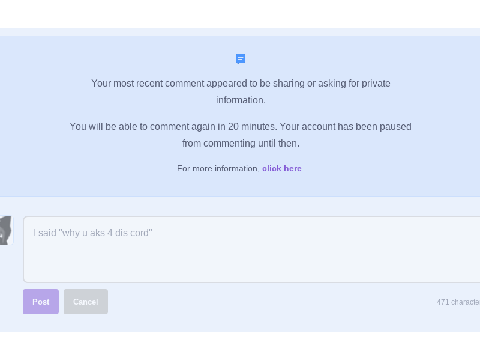Screen dimensions: 480x360
Task: Click empty space inside the comment field
Action: click(x=252, y=260)
